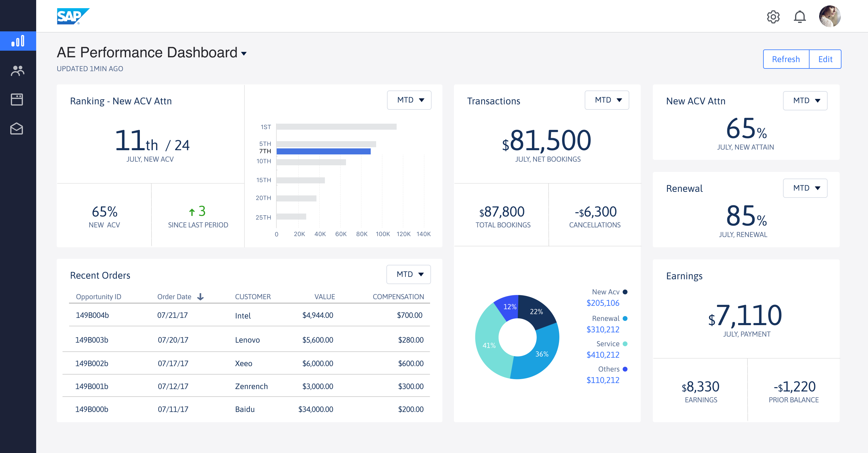Click the New Acv legend color dot

pyautogui.click(x=625, y=292)
